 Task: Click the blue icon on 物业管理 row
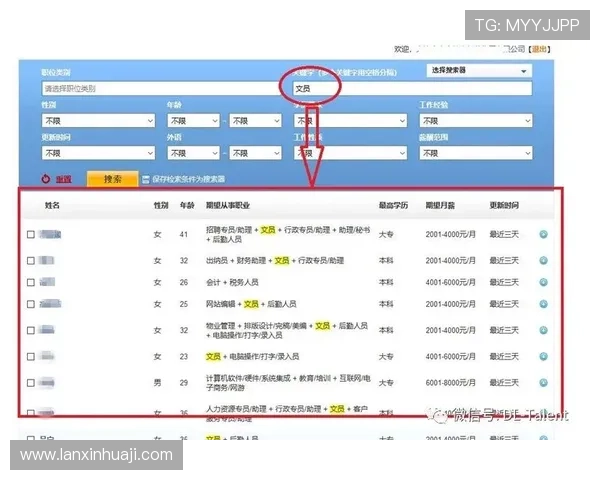click(543, 331)
